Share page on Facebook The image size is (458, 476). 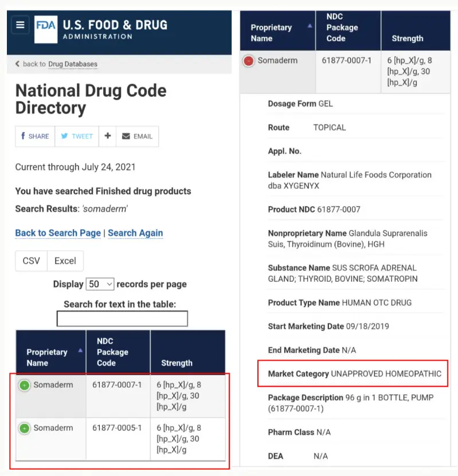pyautogui.click(x=35, y=136)
